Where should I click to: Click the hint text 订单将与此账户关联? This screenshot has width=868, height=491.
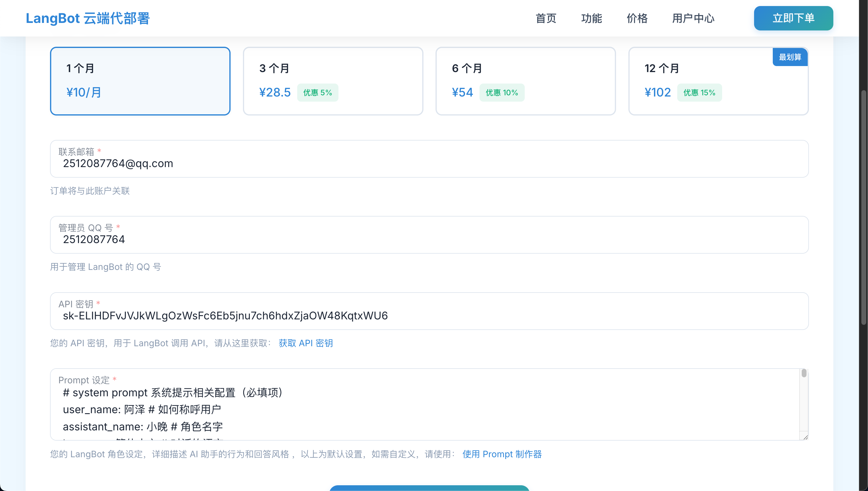pos(90,191)
